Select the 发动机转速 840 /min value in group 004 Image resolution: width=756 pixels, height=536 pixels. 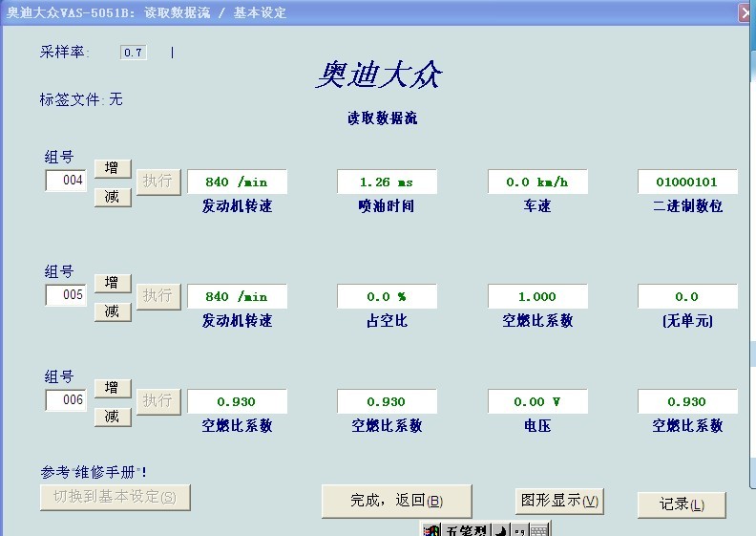237,182
